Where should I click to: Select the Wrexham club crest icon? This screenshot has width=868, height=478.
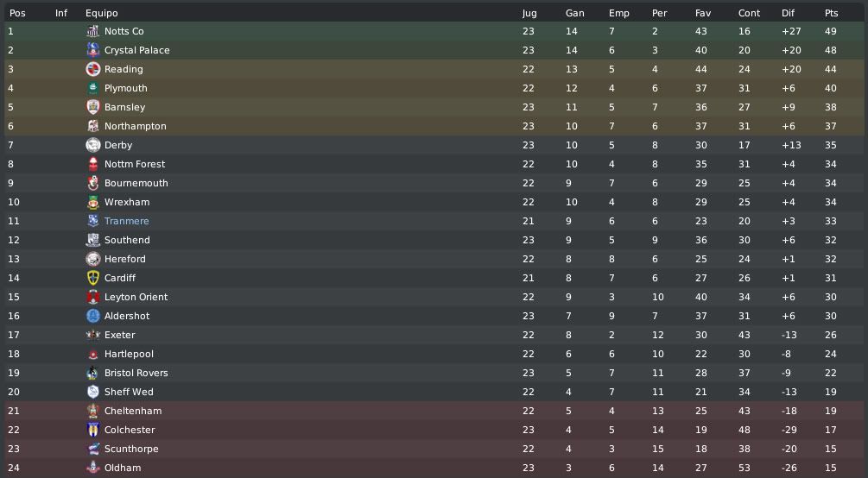tap(93, 202)
